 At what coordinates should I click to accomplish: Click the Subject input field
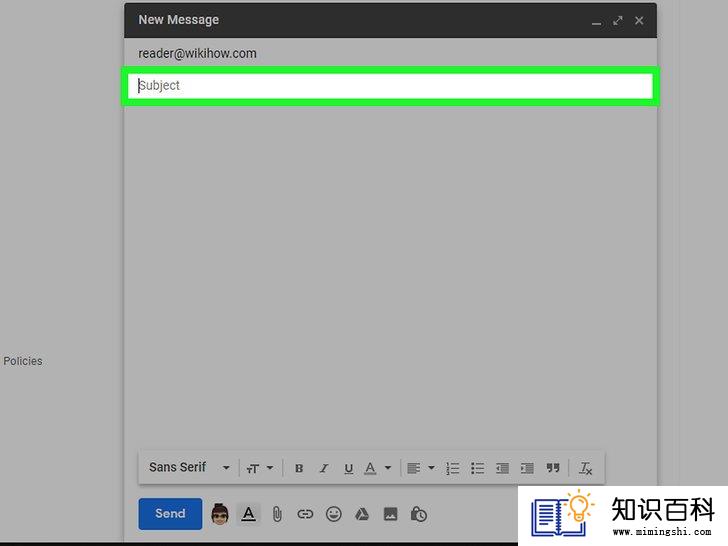(x=390, y=86)
